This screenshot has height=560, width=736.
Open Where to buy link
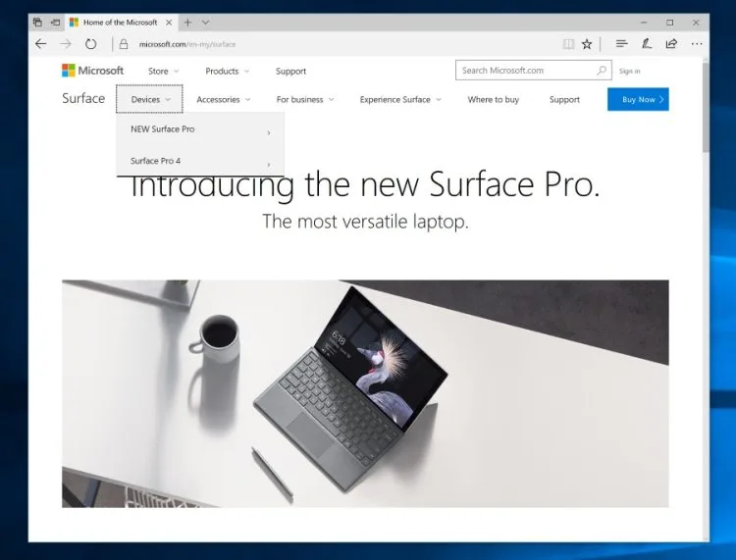[494, 99]
